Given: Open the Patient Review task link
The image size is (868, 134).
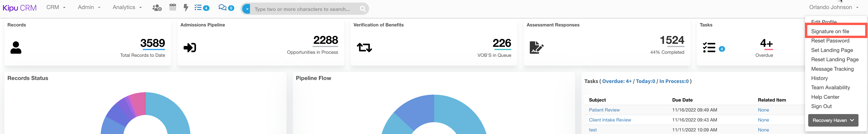Looking at the screenshot, I should click(x=604, y=110).
